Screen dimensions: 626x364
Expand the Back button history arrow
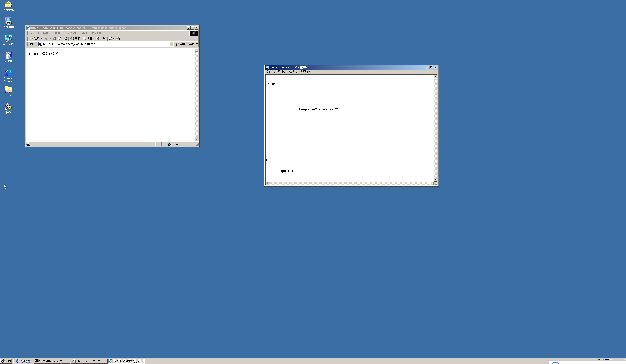tap(42, 39)
